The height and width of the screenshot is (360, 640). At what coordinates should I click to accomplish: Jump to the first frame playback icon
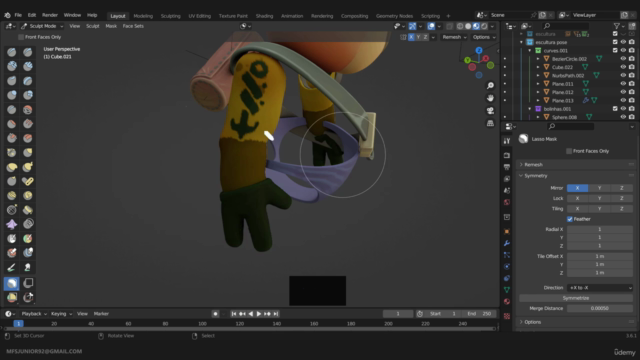233,313
